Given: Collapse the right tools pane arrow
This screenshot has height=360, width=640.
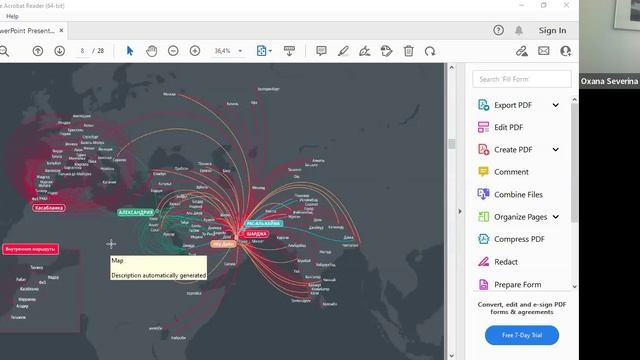Looking at the screenshot, I should pyautogui.click(x=460, y=211).
